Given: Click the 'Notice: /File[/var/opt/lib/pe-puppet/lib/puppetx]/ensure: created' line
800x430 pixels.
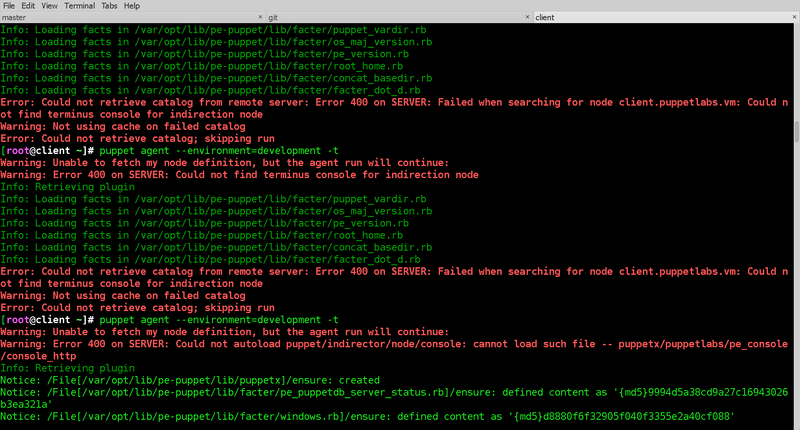Looking at the screenshot, I should point(190,381).
